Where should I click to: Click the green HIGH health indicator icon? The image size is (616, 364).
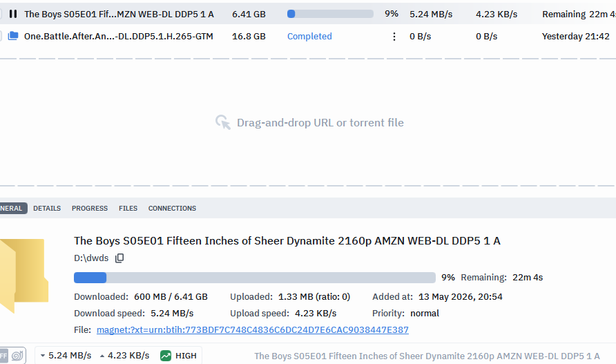(166, 356)
